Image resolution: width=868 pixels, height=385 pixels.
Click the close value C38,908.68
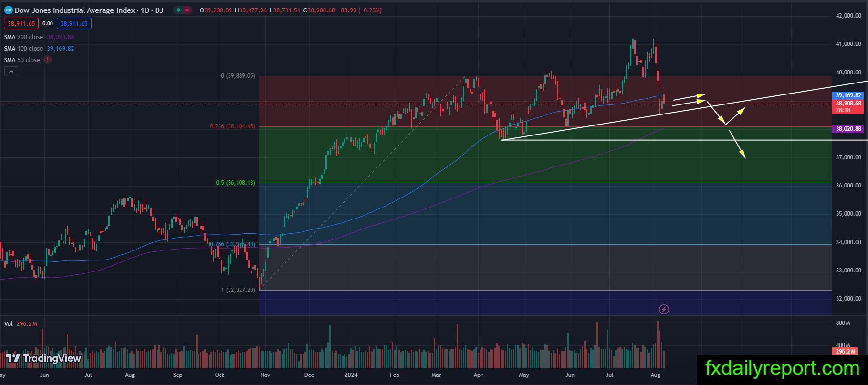320,10
